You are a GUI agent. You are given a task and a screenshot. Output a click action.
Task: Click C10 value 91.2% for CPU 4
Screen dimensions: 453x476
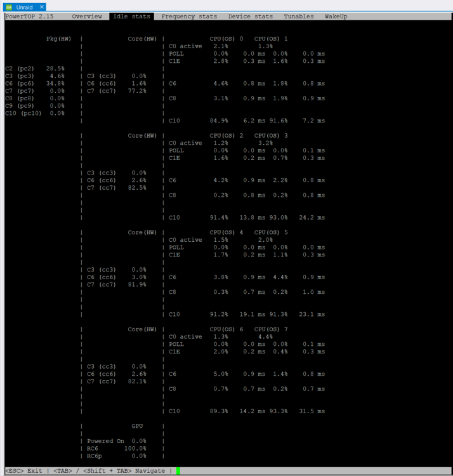point(219,315)
